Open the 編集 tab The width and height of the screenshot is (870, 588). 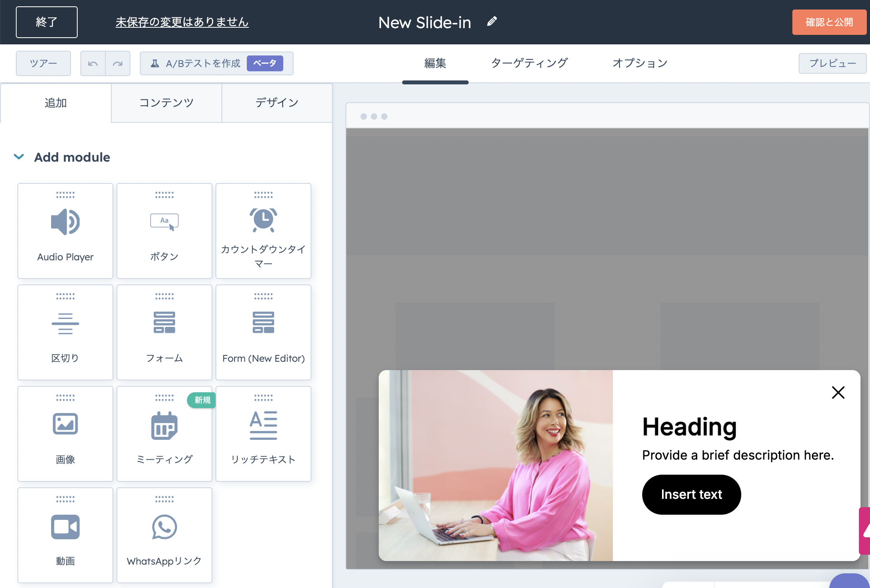coord(435,63)
